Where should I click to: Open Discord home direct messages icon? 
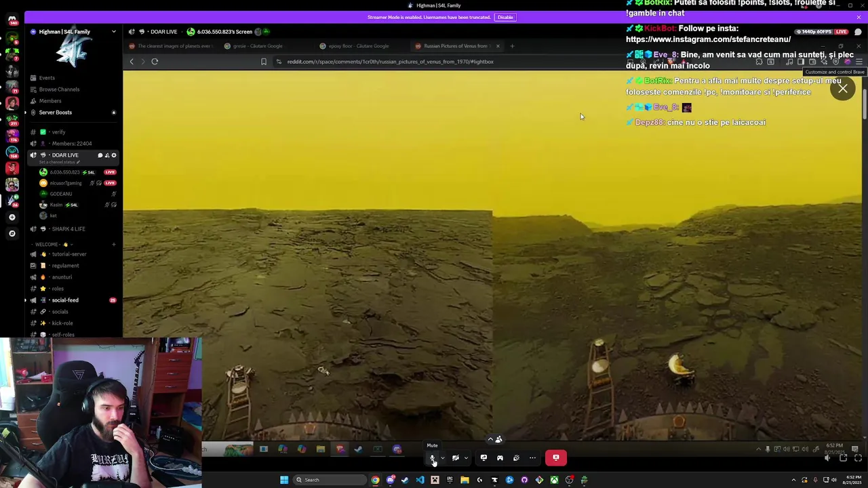12,19
